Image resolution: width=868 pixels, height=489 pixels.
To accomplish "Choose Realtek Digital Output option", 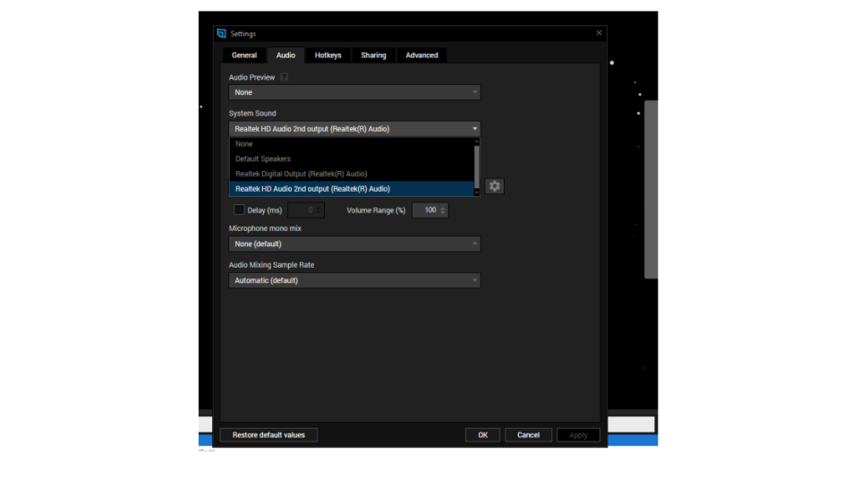I will coord(352,174).
